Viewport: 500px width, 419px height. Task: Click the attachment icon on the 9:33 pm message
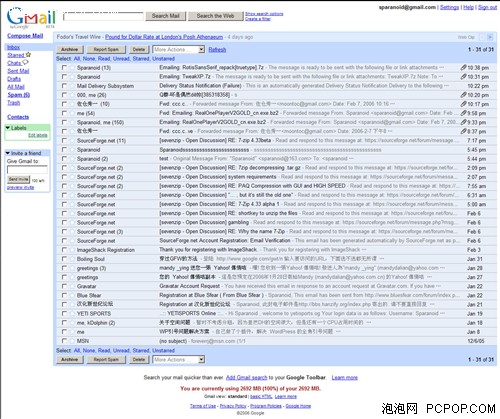click(x=463, y=122)
